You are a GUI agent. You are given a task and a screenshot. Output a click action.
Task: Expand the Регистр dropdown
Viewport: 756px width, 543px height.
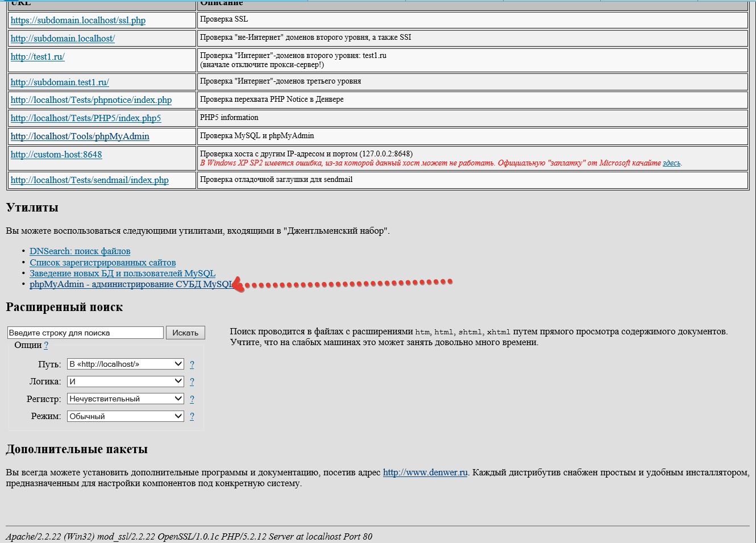point(126,399)
